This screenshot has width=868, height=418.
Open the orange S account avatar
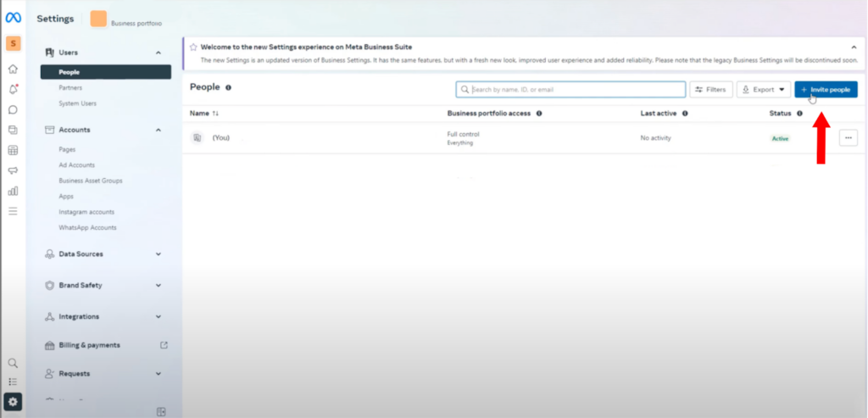(x=13, y=43)
